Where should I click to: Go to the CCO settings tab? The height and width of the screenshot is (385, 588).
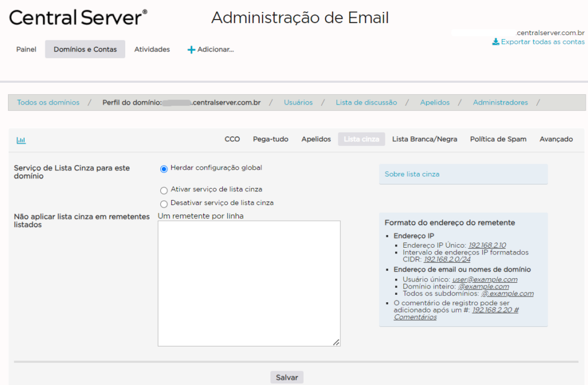[232, 139]
